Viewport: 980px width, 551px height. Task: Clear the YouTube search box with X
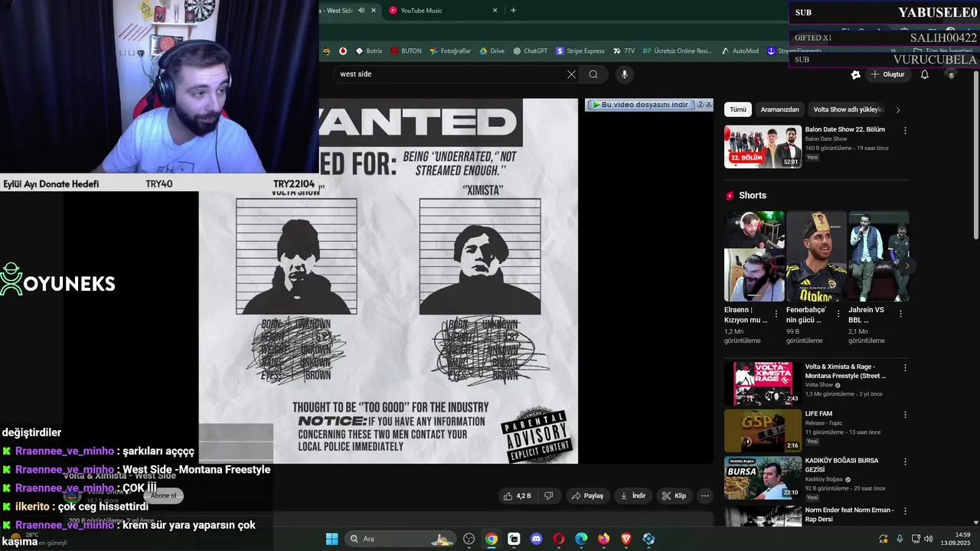[571, 74]
